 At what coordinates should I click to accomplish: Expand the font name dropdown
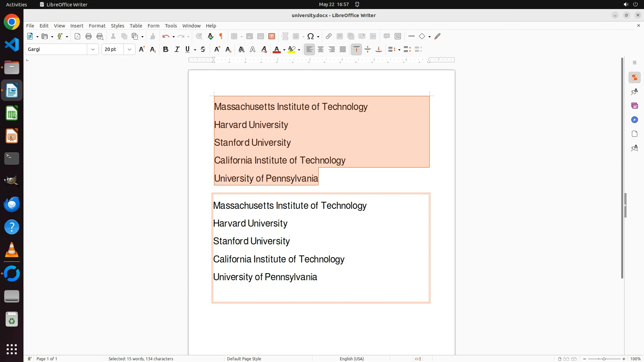pos(93,50)
